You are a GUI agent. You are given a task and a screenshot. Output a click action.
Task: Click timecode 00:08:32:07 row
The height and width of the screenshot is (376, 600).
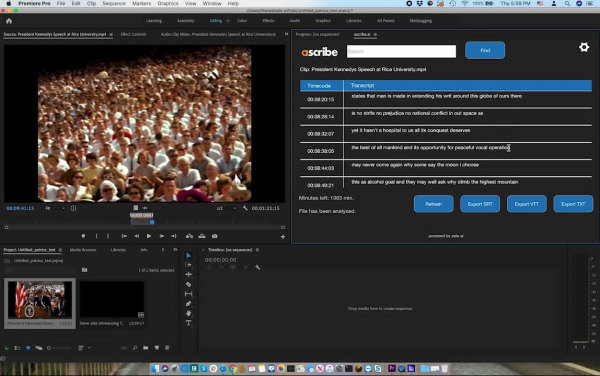tap(446, 134)
